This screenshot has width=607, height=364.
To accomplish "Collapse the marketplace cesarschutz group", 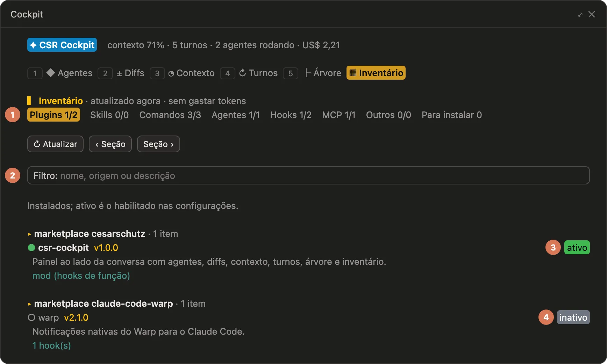I will click(29, 234).
